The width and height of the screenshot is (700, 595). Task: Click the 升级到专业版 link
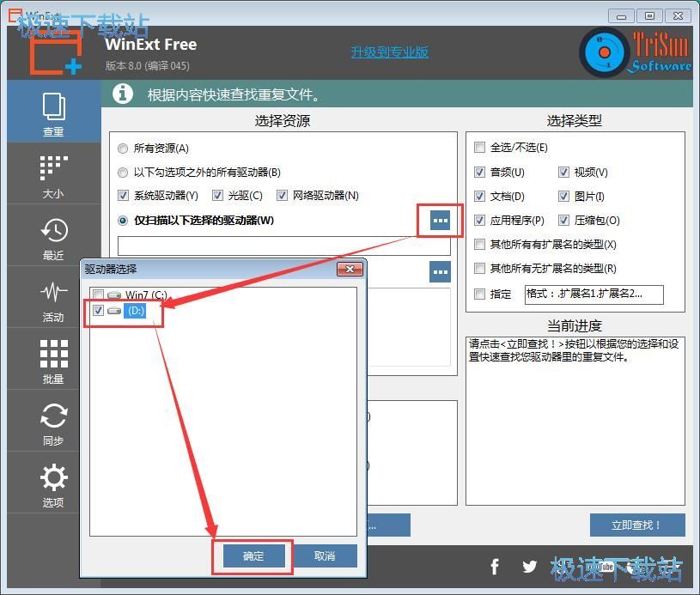tap(388, 52)
